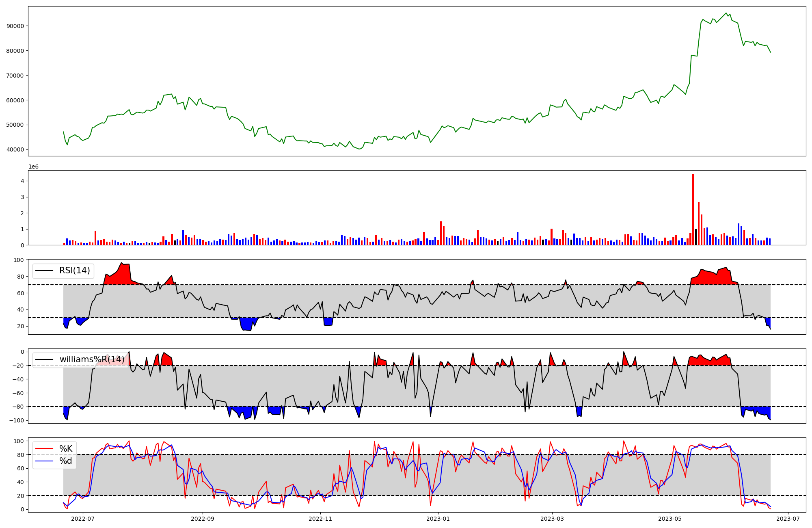Click the 2022-11 date tick label
812x528 pixels.
click(320, 519)
